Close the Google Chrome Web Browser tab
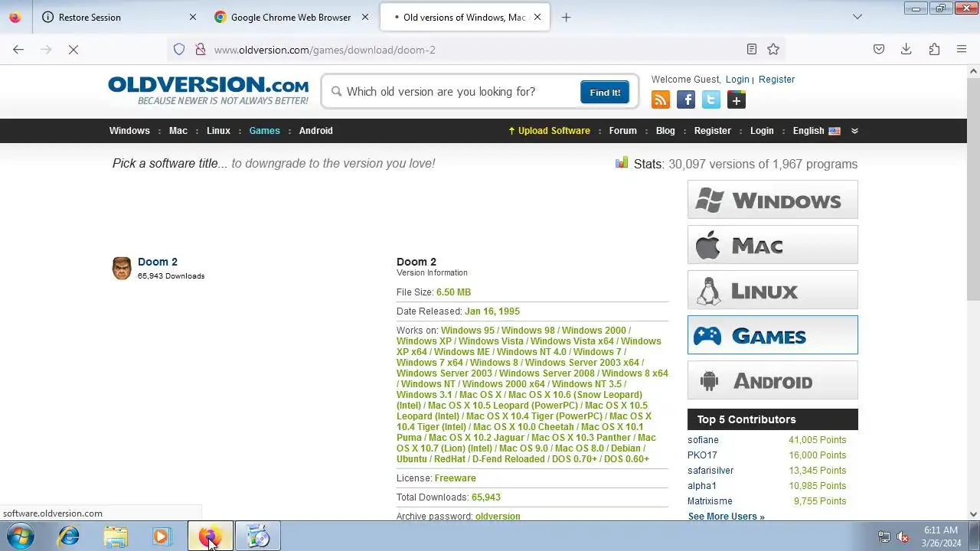 pos(365,17)
